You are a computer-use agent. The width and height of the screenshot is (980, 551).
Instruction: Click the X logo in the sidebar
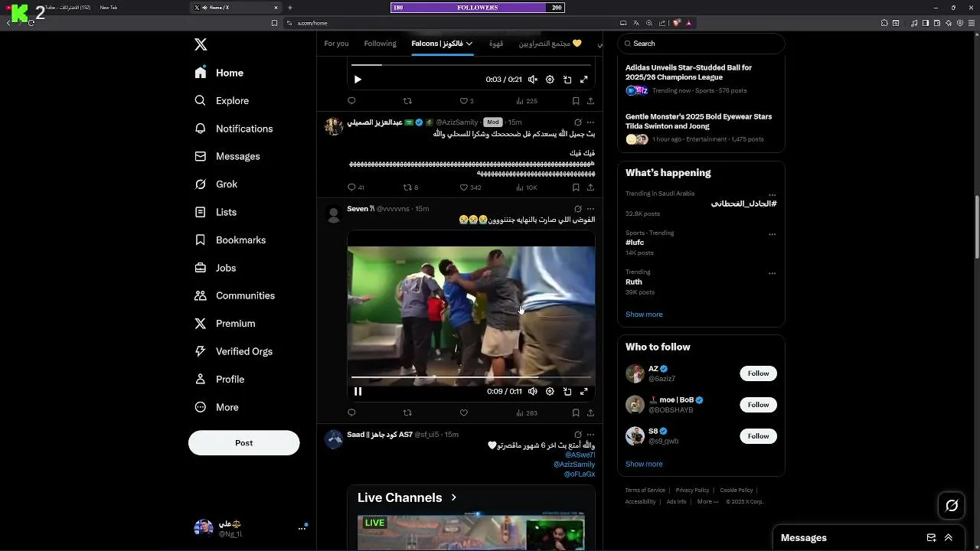pyautogui.click(x=201, y=44)
